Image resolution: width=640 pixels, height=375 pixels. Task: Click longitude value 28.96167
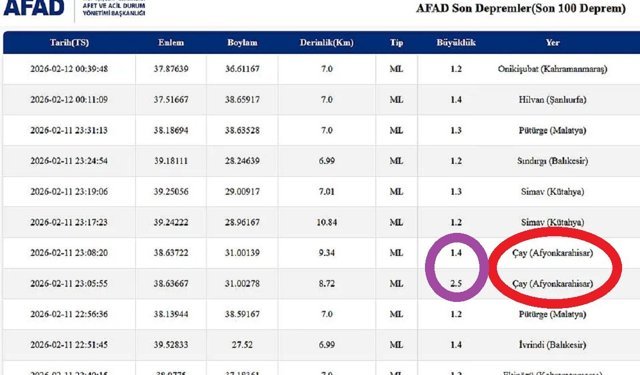(x=242, y=222)
